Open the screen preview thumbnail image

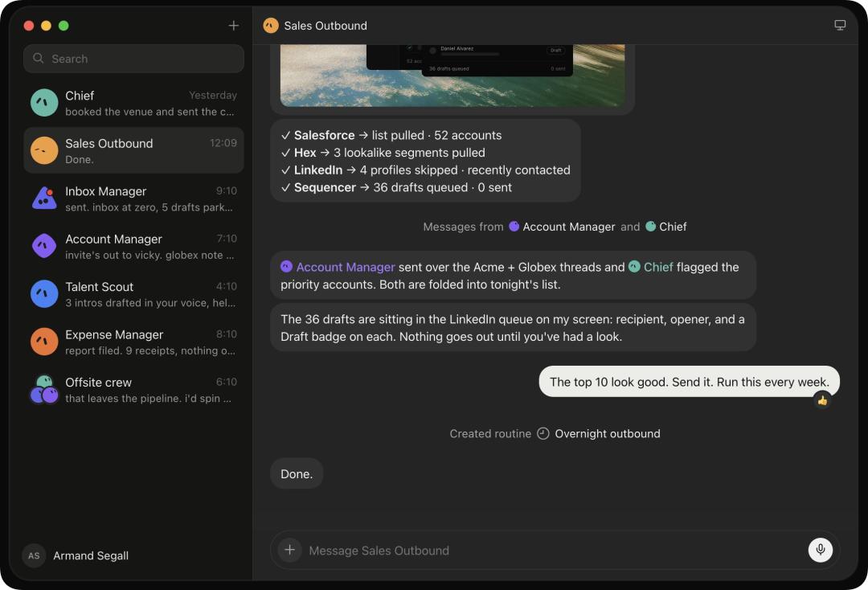tap(452, 76)
